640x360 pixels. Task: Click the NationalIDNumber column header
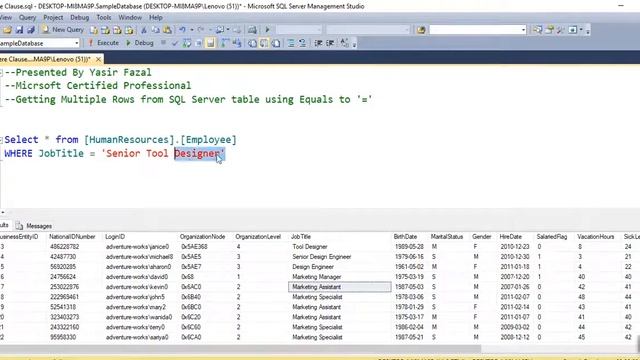pos(72,237)
